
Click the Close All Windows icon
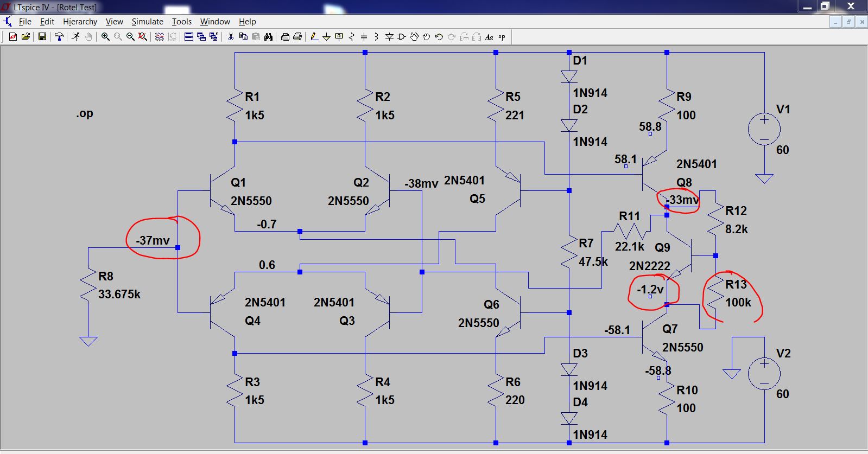tap(213, 37)
